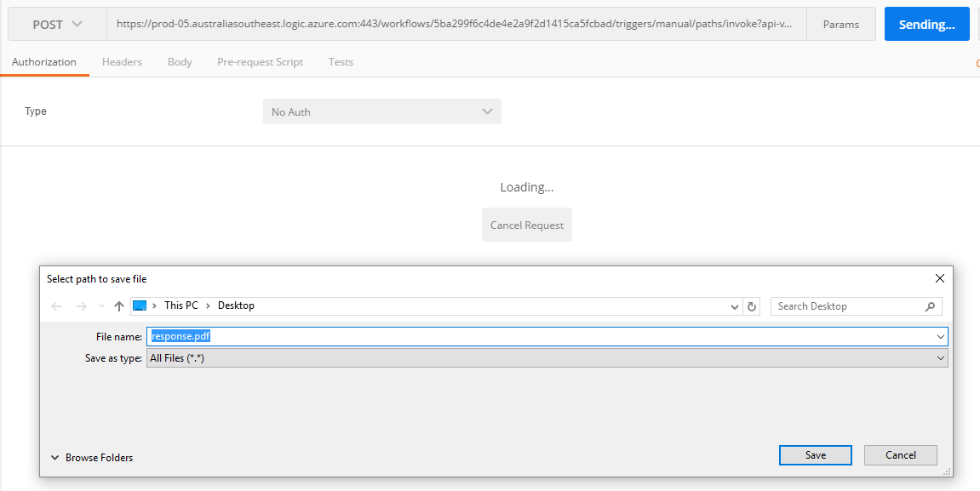The height and width of the screenshot is (491, 980).
Task: Switch to the Body tab
Action: 180,62
